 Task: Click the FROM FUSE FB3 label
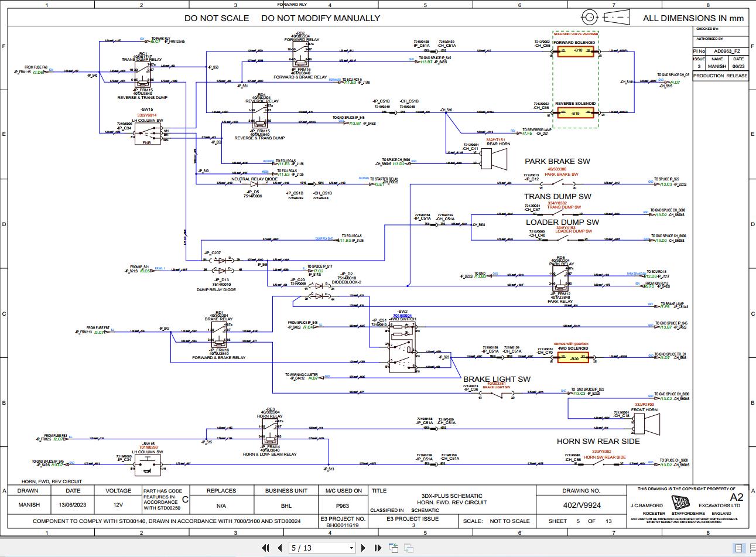coord(56,436)
